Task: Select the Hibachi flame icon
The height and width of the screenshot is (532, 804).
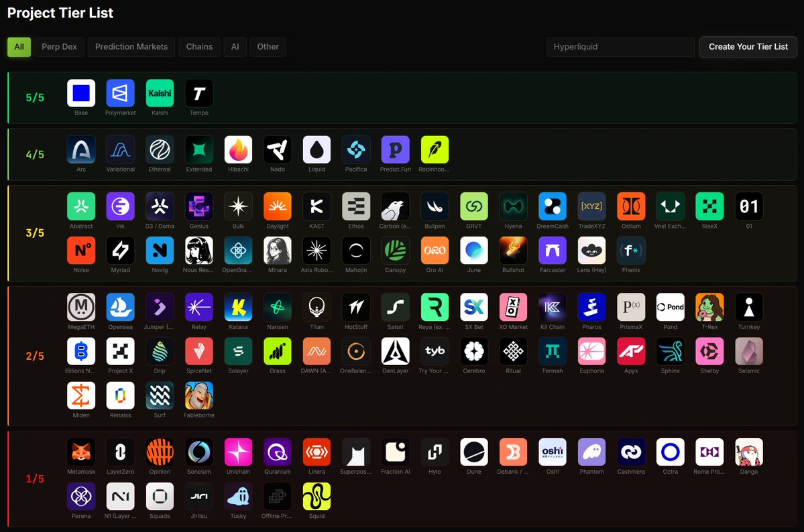Action: (239, 149)
